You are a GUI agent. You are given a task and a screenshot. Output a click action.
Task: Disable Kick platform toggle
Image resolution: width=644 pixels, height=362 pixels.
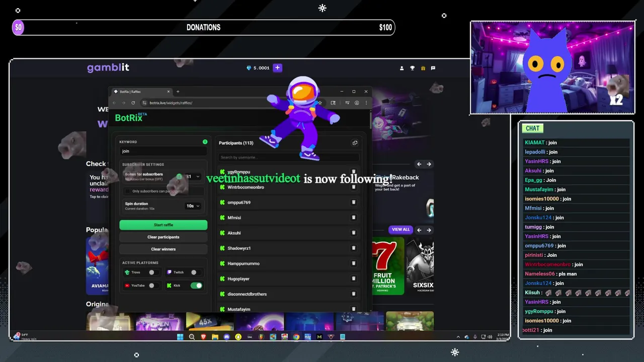pyautogui.click(x=196, y=285)
